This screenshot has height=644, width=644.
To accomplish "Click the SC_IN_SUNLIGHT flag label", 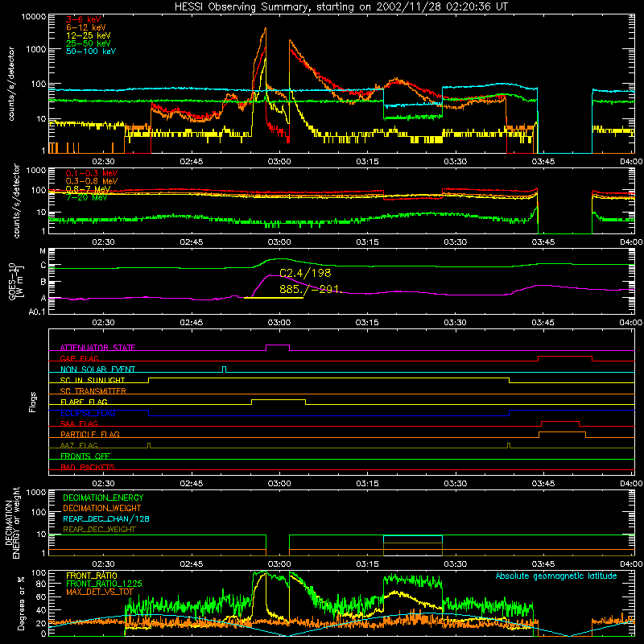I will [93, 380].
